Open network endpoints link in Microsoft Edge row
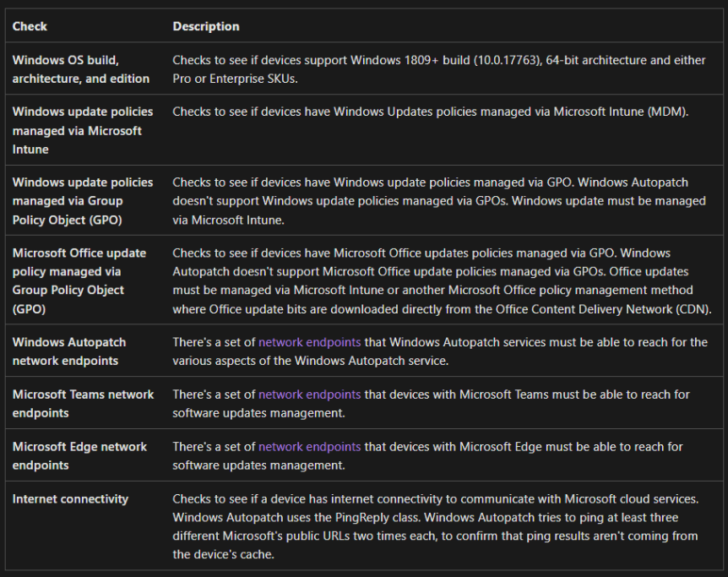The image size is (728, 577). pos(309,446)
